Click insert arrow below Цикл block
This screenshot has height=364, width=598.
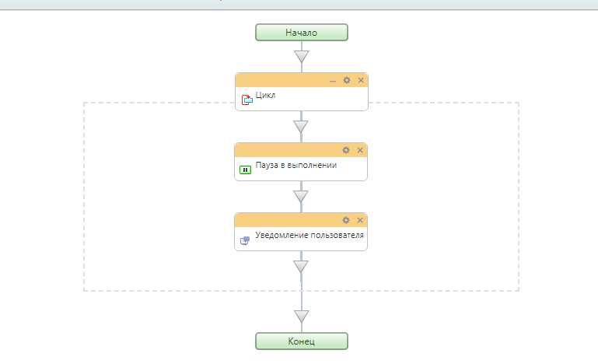pyautogui.click(x=300, y=126)
